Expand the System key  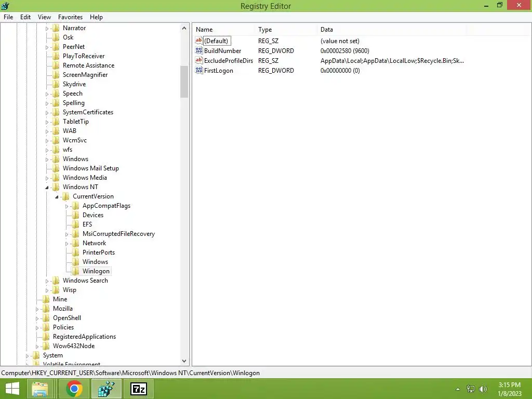coord(28,355)
